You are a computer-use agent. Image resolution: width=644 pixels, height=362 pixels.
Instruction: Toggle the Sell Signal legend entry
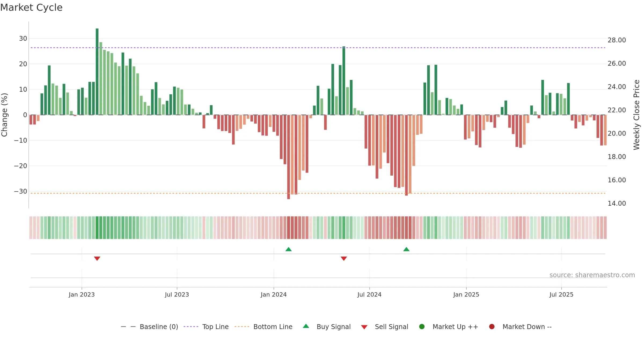point(385,327)
